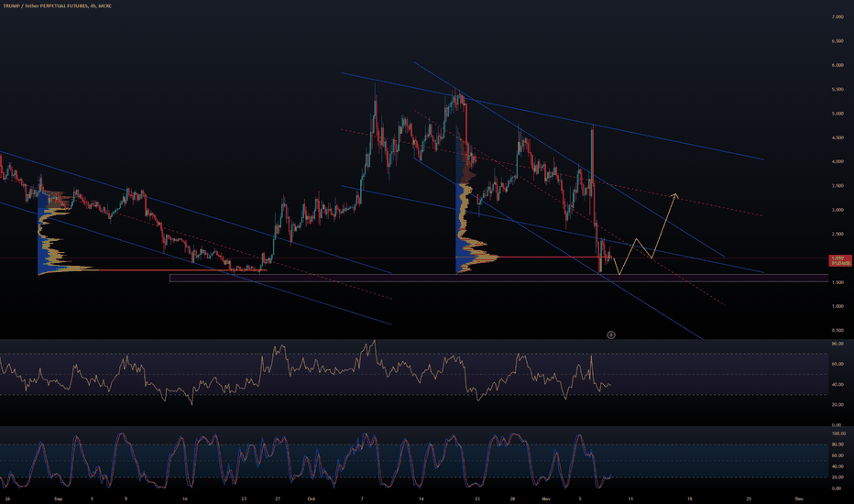Click the 26 date label on the time axis
854x504 pixels.
(7, 499)
